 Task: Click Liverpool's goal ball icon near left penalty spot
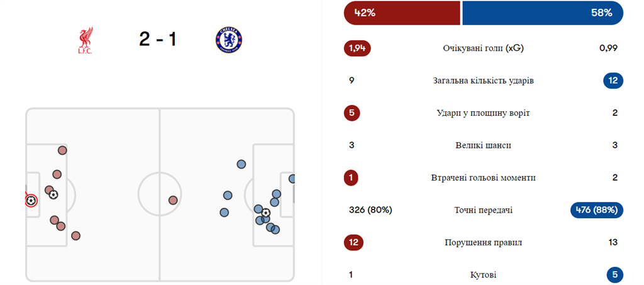click(53, 195)
